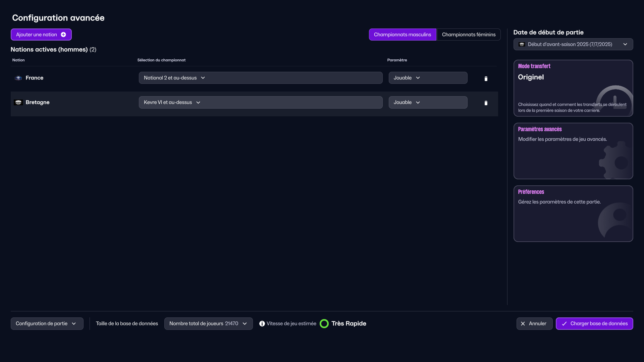Open the Jouable dropdown for Bretagne
Viewport: 644px width, 362px height.
coord(428,102)
